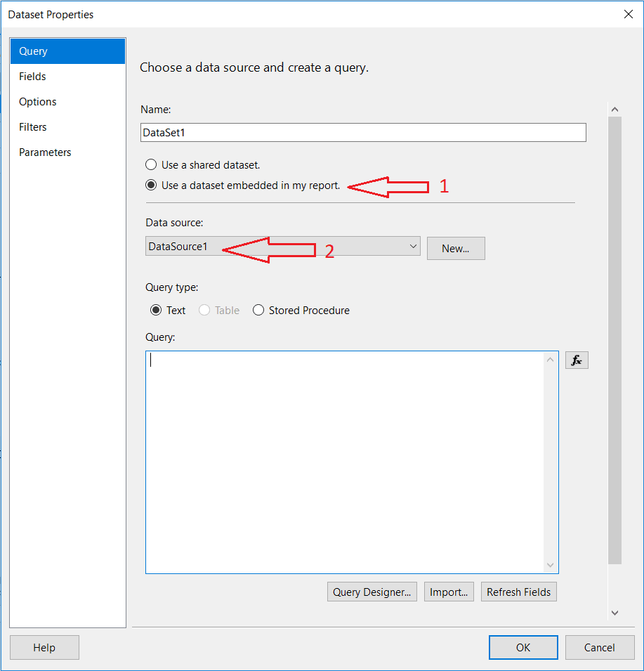Confirm with the OK button

coord(523,648)
